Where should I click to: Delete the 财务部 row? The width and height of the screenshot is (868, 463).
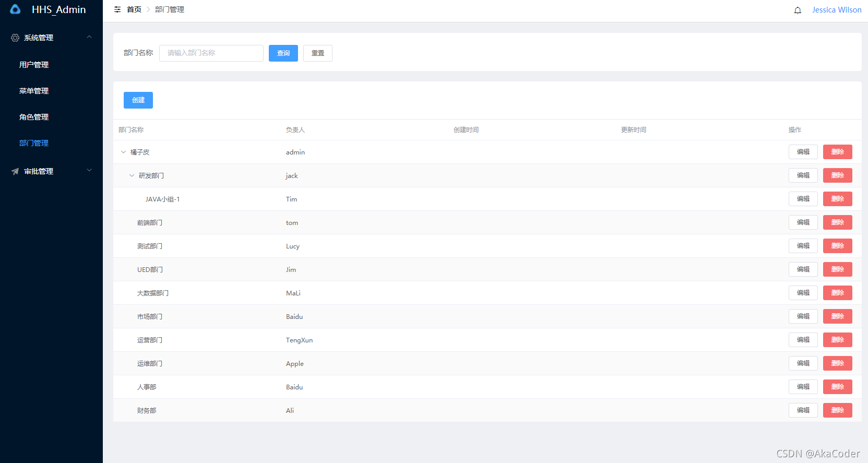pyautogui.click(x=838, y=410)
